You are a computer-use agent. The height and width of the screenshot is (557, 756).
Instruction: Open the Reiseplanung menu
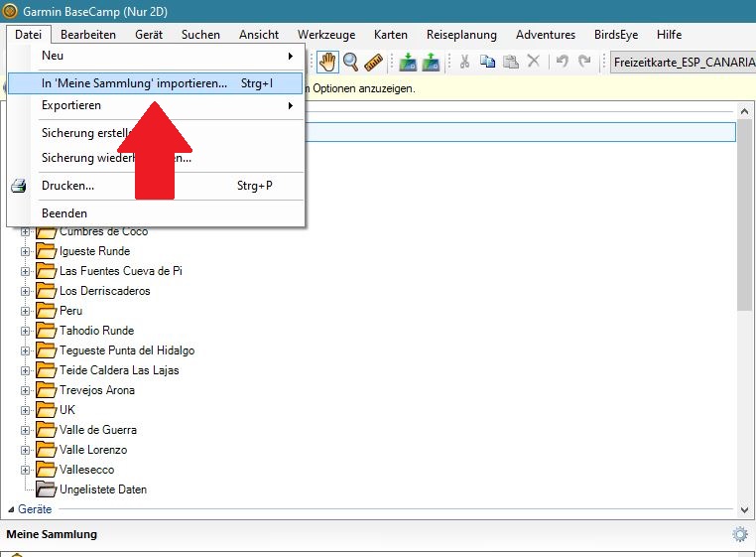[x=461, y=35]
